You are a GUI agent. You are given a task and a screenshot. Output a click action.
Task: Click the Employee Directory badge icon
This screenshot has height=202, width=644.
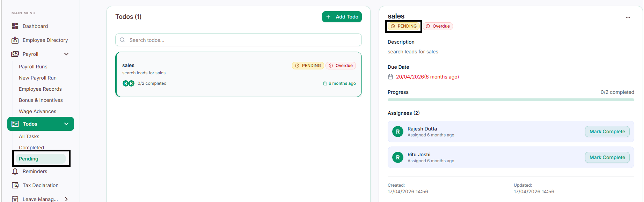(x=15, y=40)
